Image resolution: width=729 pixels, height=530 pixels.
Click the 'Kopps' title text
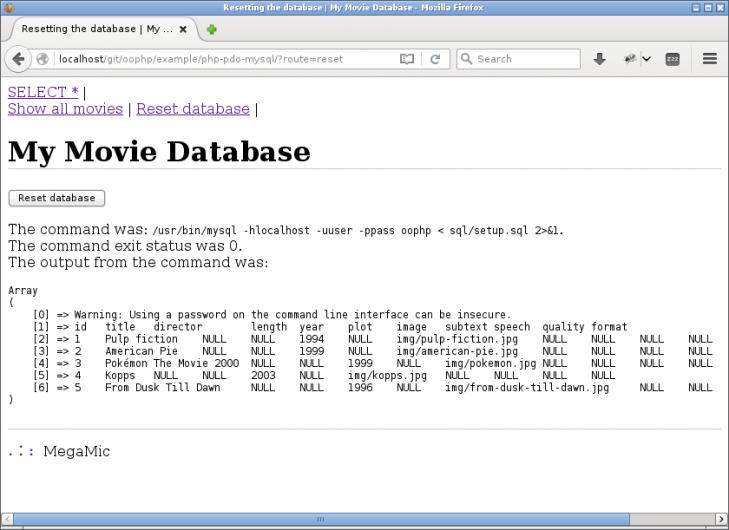[x=120, y=376]
